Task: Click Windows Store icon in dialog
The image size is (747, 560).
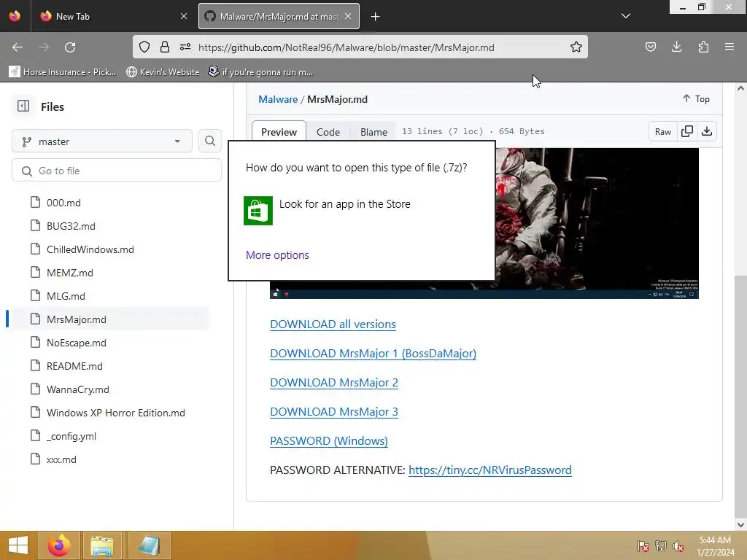Action: [x=258, y=211]
